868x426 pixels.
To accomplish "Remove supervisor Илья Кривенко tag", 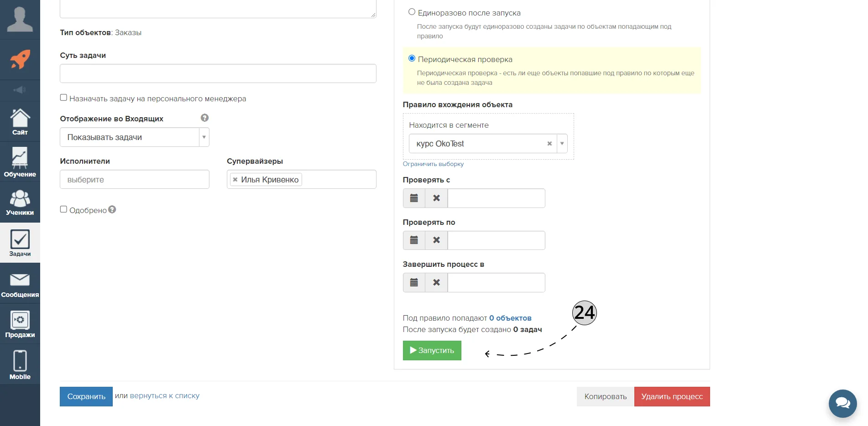I will coord(235,180).
